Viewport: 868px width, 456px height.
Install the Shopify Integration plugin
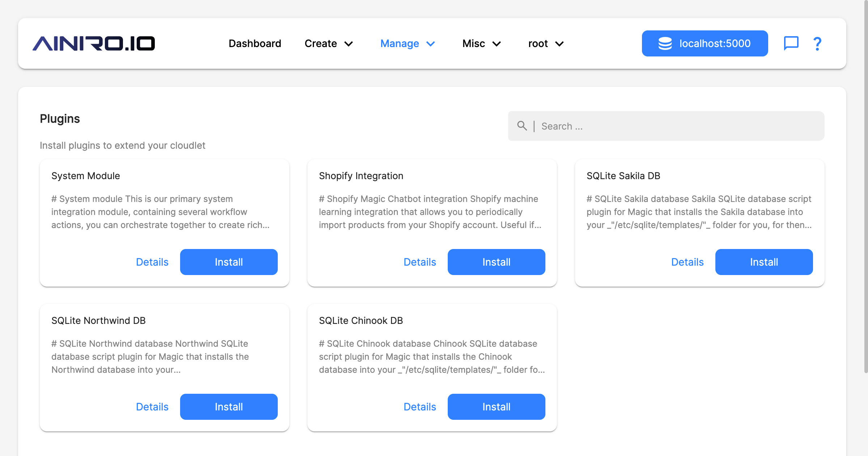point(496,262)
